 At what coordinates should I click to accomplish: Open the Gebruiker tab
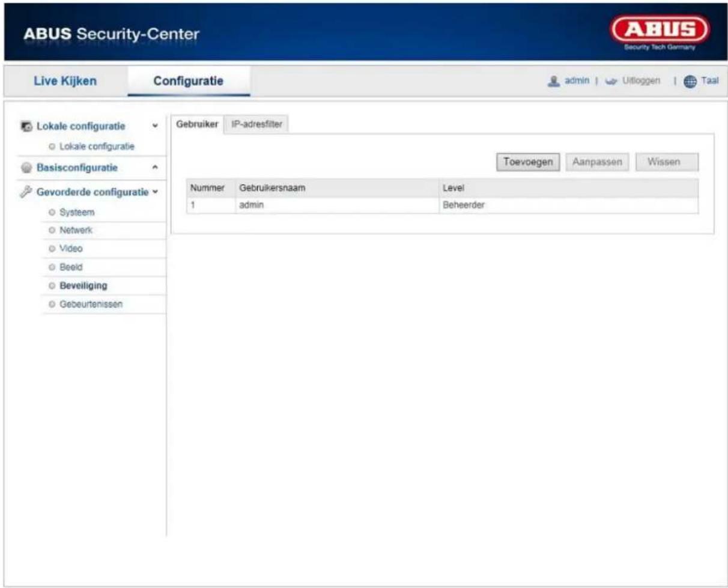tap(197, 124)
